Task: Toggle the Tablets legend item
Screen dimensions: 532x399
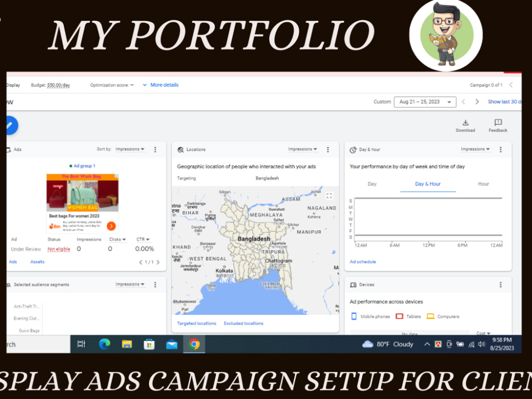Action: click(x=409, y=317)
